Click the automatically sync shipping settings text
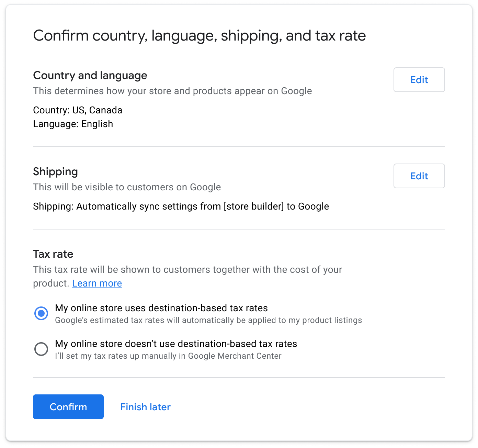Image resolution: width=478 pixels, height=448 pixels. 181,206
